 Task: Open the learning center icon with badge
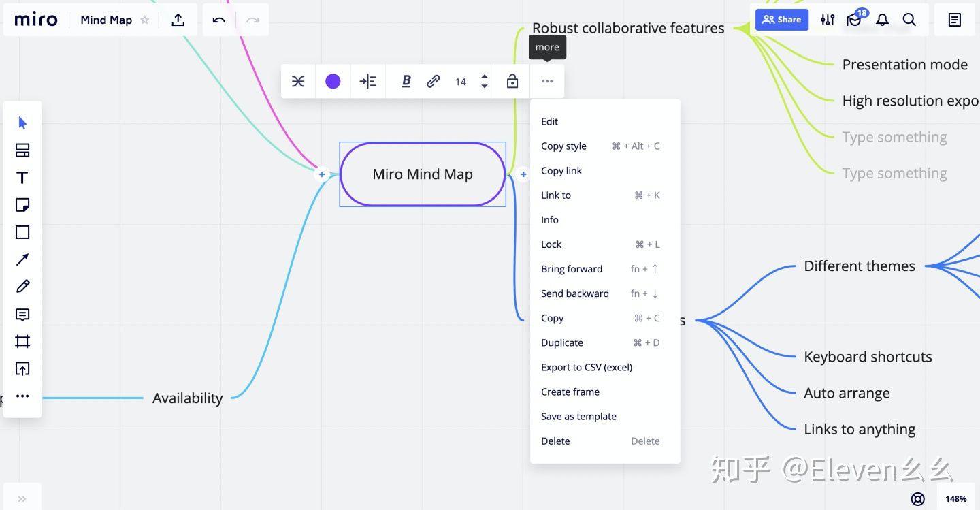855,20
